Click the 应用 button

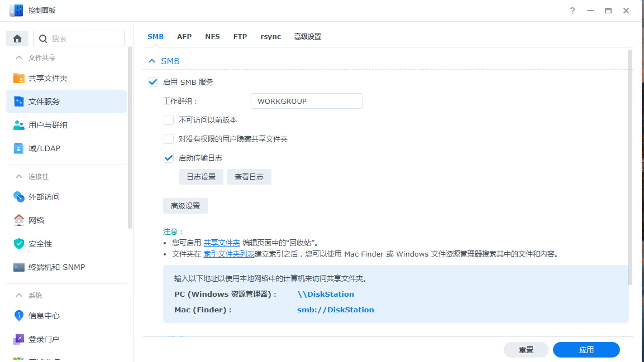[x=586, y=350]
